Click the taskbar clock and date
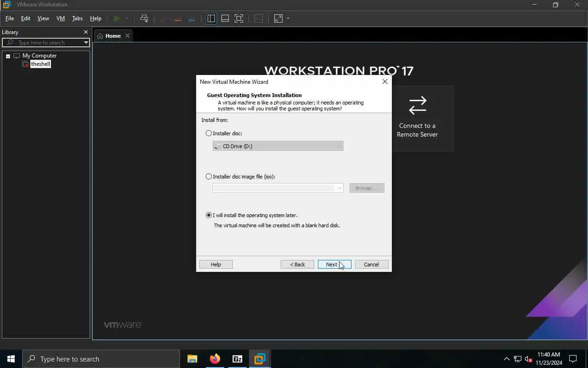The width and height of the screenshot is (588, 368). click(x=549, y=359)
